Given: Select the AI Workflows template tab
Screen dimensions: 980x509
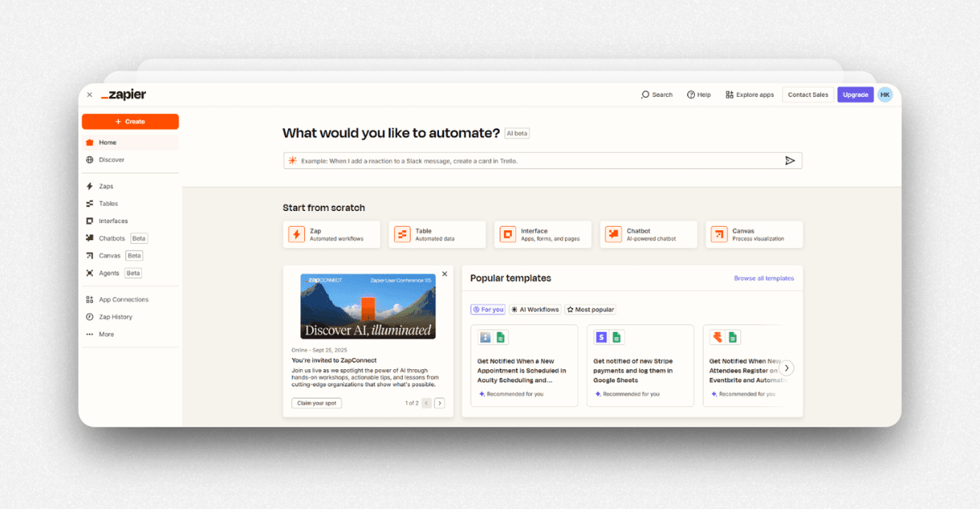Looking at the screenshot, I should (x=535, y=309).
